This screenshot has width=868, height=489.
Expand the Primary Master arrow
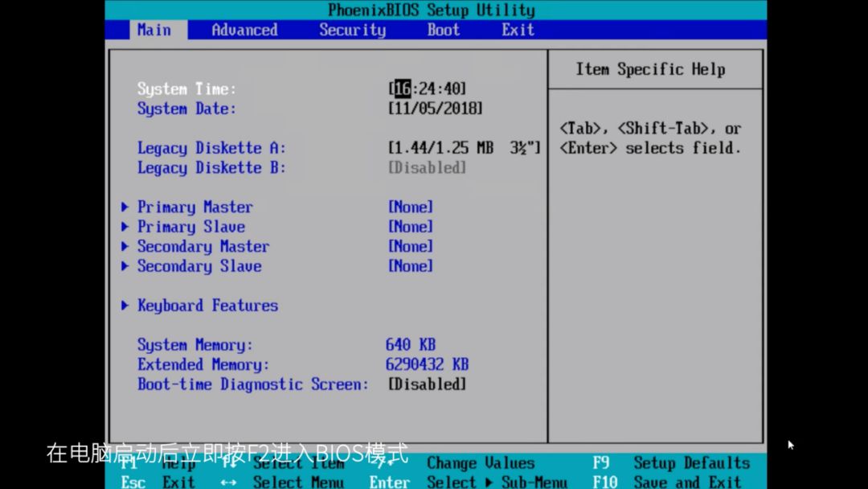click(125, 208)
